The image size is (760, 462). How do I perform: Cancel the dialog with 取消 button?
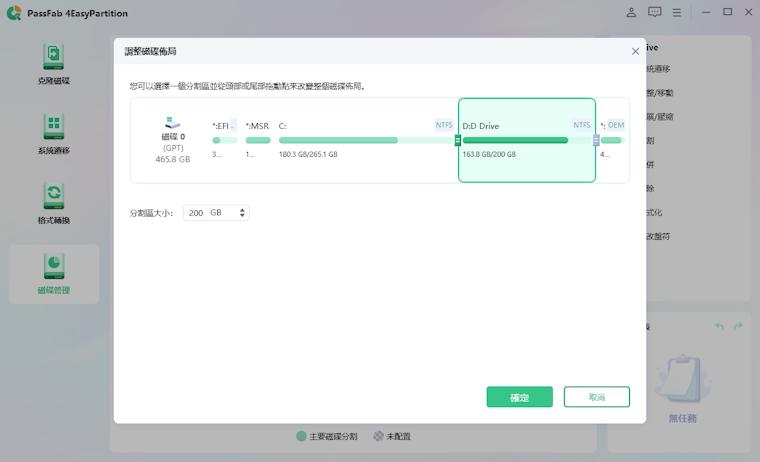pos(597,397)
